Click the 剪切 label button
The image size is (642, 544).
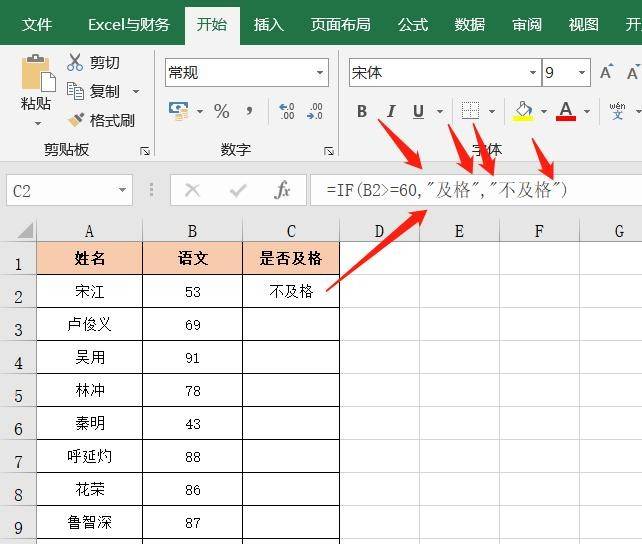pyautogui.click(x=105, y=63)
